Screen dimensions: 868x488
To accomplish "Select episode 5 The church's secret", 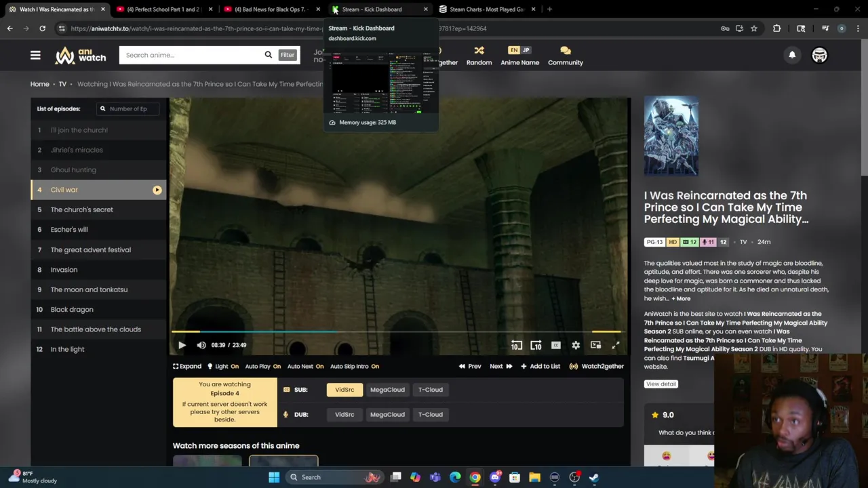I will click(98, 209).
